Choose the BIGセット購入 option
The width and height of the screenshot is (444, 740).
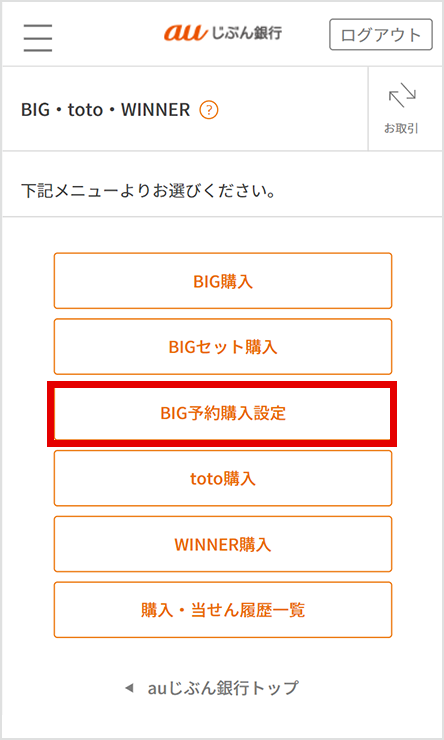coord(223,347)
